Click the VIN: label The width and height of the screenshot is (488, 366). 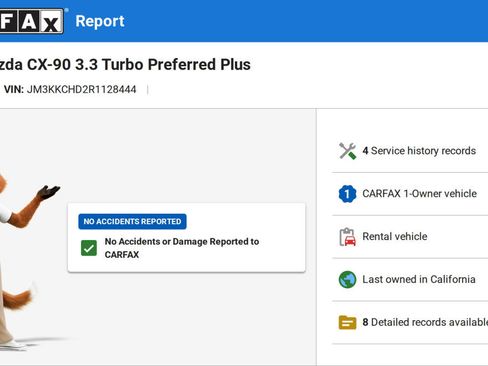click(14, 89)
